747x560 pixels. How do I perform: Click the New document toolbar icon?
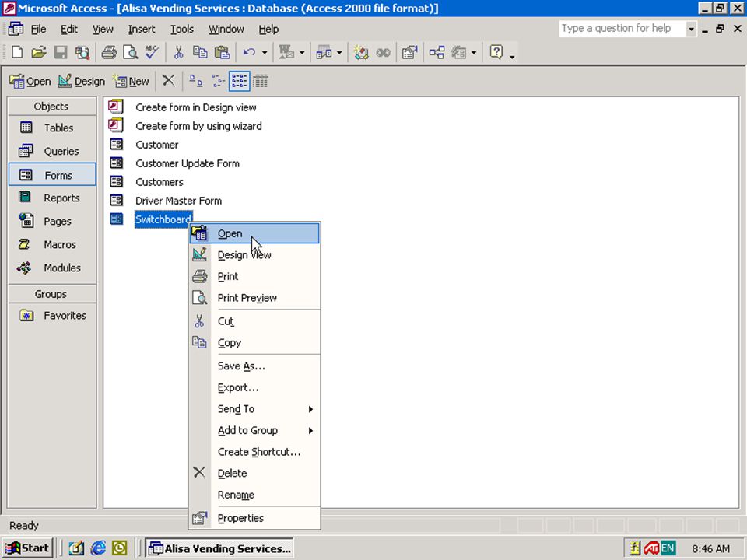pos(17,52)
